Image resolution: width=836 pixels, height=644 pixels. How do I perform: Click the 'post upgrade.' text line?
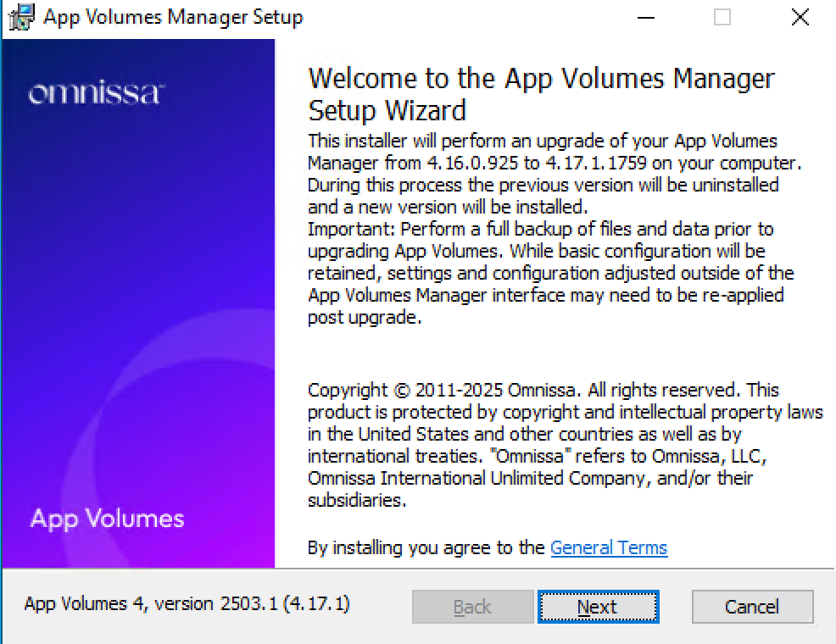365,318
